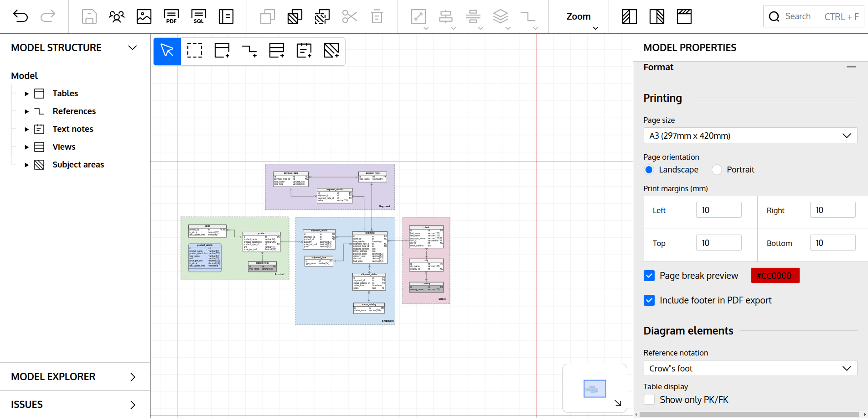Click the Search box

pos(813,16)
